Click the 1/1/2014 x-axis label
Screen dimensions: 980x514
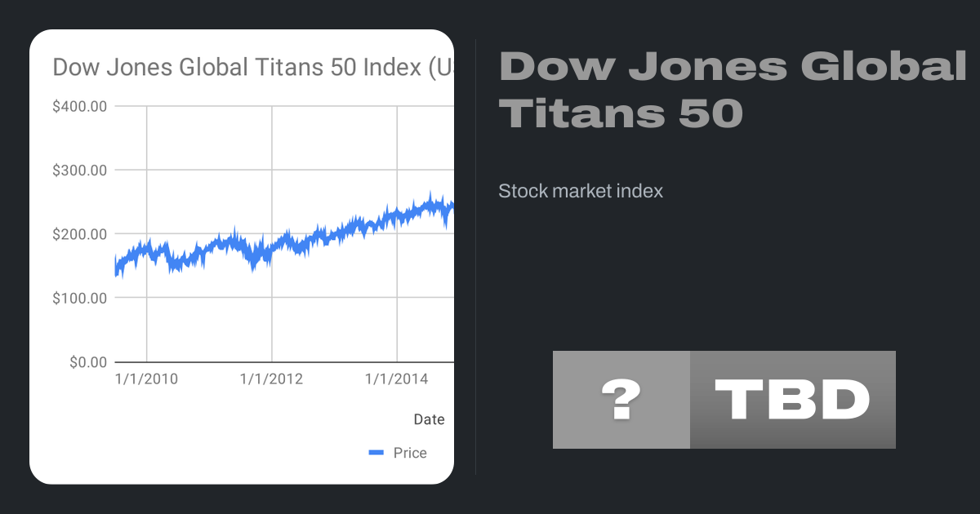pos(397,379)
